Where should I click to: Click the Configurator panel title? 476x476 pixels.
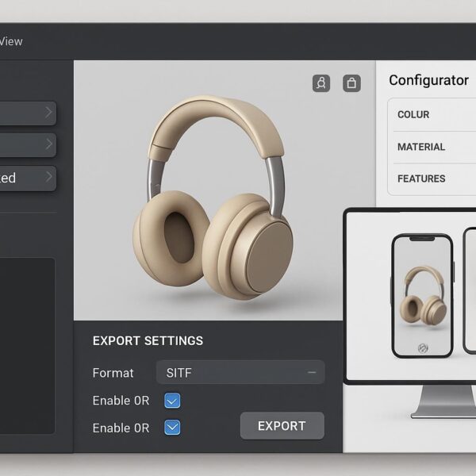[428, 80]
